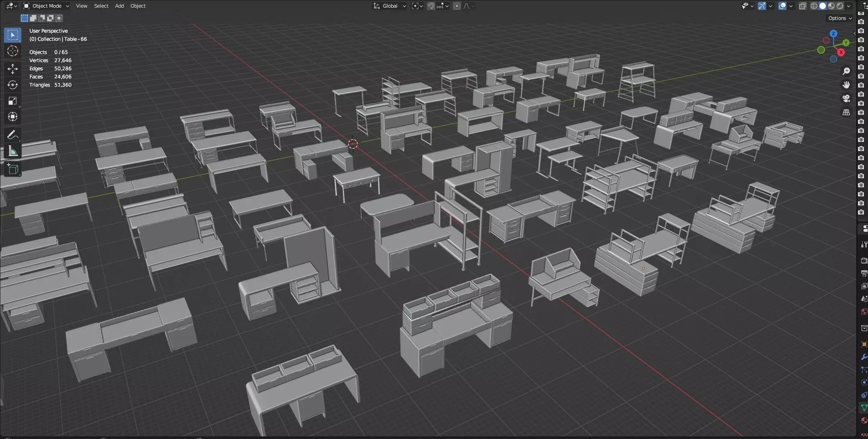
Task: Activate the 3D Cursor tool
Action: 13,51
